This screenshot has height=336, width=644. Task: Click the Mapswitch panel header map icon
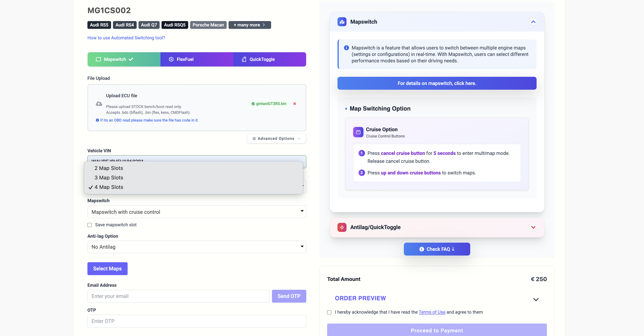tap(342, 22)
